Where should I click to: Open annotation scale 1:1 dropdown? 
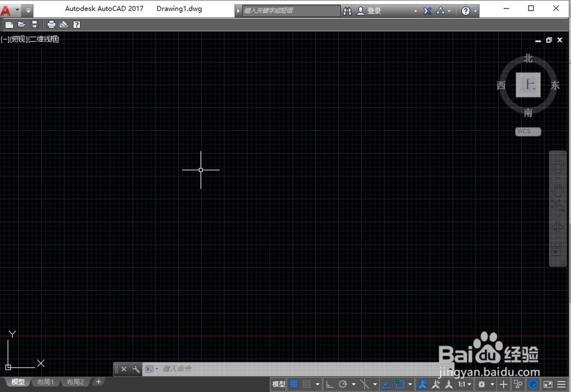465,384
